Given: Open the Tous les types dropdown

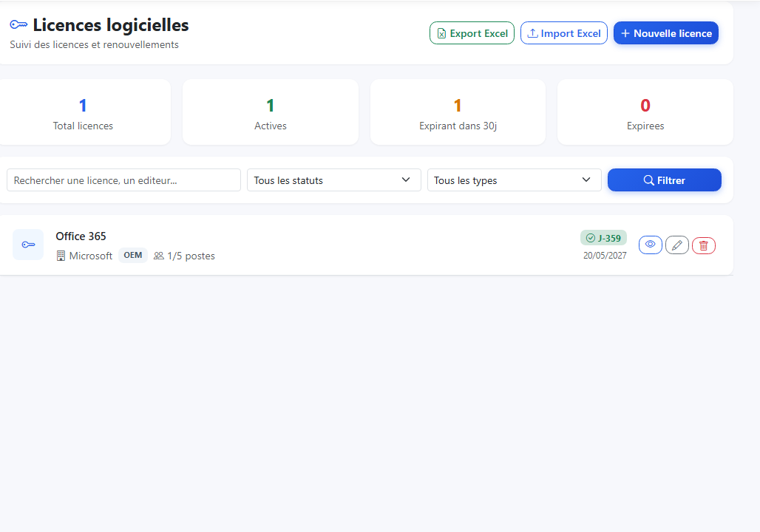Looking at the screenshot, I should click(x=515, y=180).
